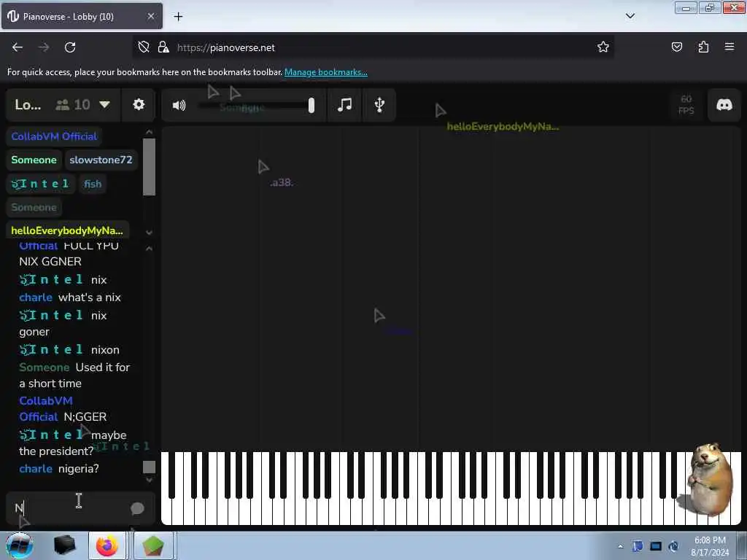Reload the Pianoverse page
Image resolution: width=747 pixels, height=560 pixels.
coord(70,47)
